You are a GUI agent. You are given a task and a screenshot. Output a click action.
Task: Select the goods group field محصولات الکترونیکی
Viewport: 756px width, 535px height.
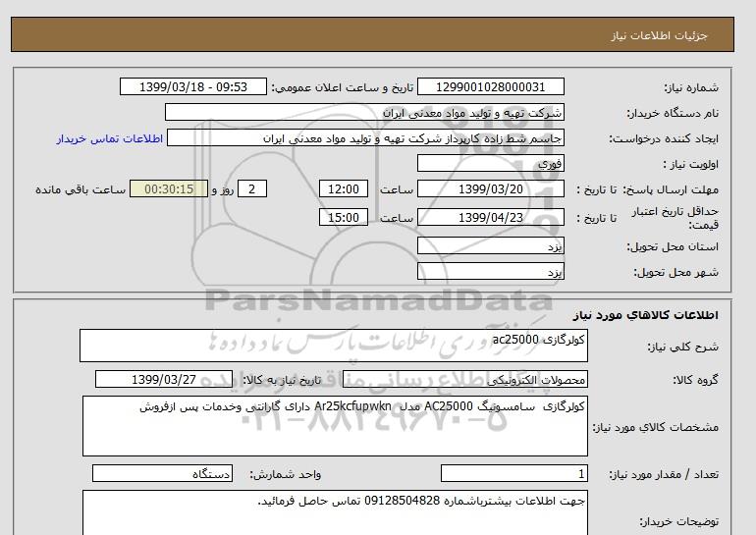click(x=464, y=380)
